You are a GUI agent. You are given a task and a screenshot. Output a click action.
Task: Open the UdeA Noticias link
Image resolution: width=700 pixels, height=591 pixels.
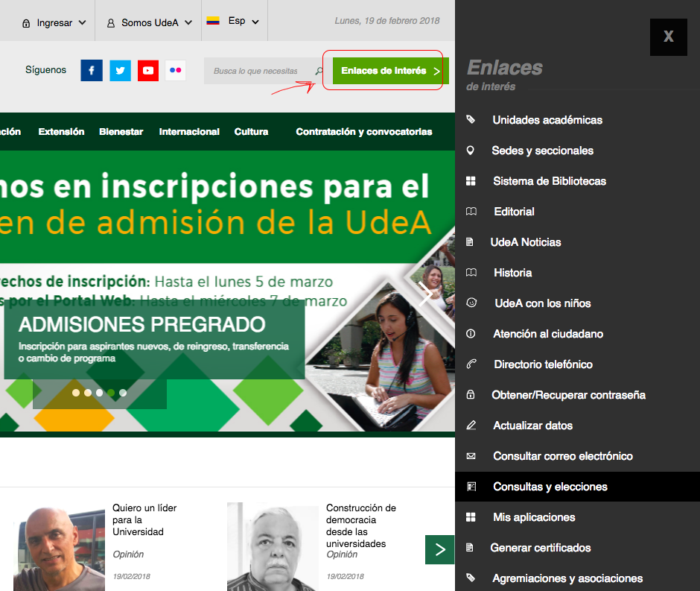(x=526, y=242)
